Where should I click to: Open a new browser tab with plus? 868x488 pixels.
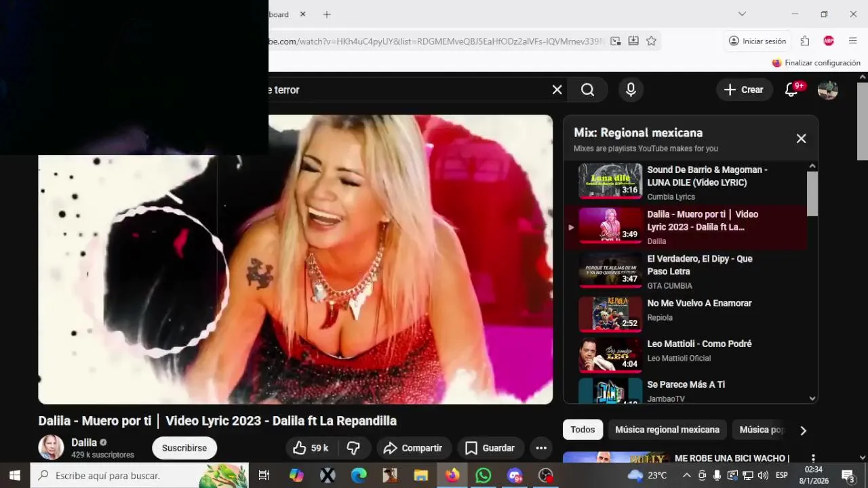point(327,14)
